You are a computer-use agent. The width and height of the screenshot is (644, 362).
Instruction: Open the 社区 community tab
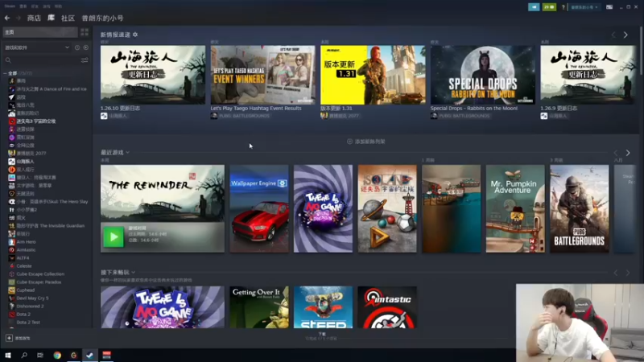(x=68, y=18)
